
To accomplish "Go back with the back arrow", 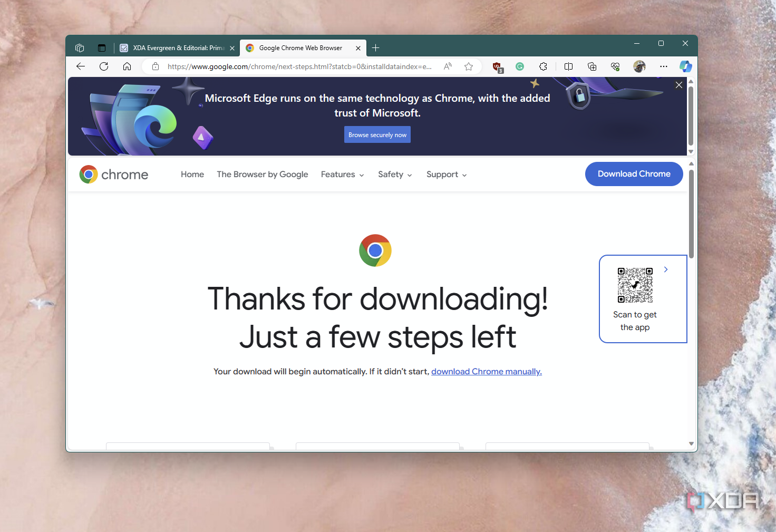I will (x=81, y=66).
